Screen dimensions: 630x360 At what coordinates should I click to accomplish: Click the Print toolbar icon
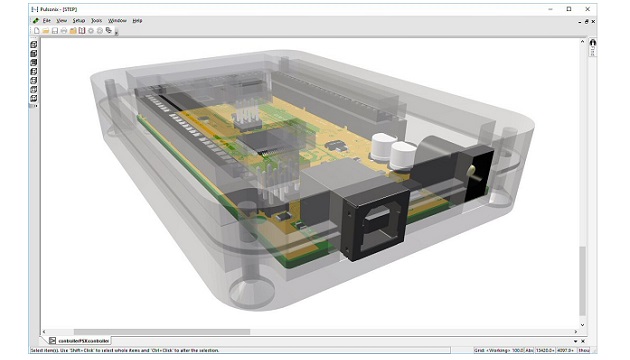(x=63, y=31)
